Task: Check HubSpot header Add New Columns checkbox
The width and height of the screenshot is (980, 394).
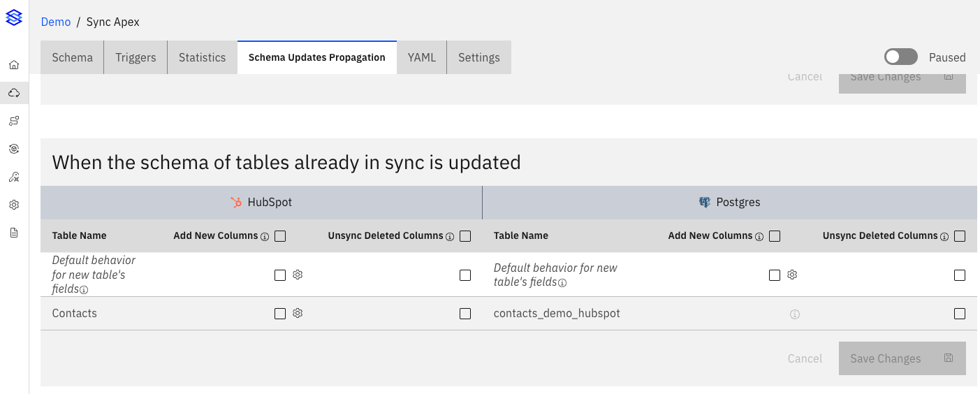Action: tap(280, 236)
